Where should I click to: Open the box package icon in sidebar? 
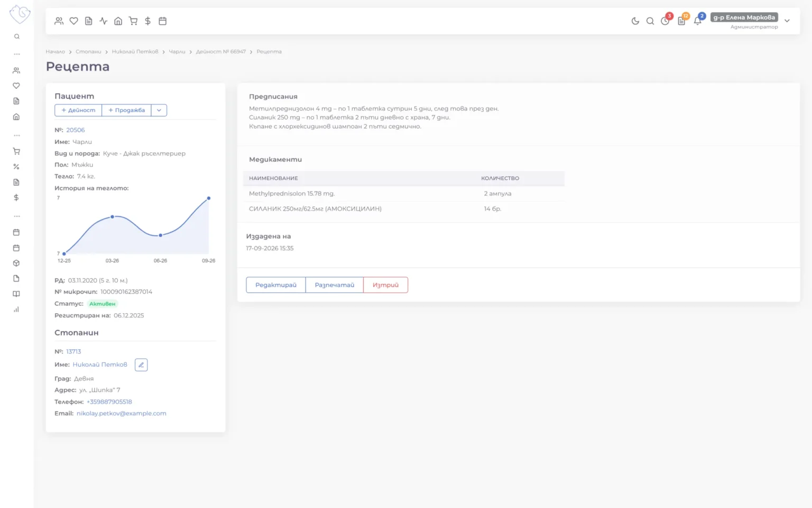16,263
